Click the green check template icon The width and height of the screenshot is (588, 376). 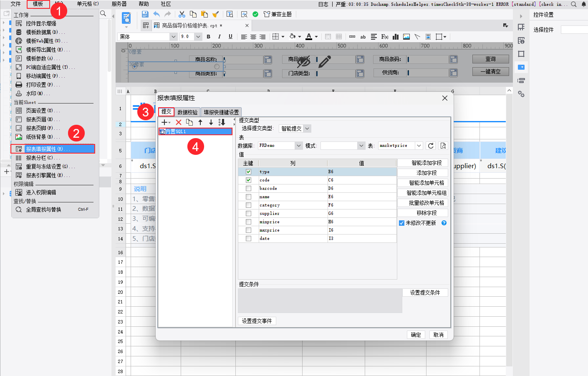click(255, 14)
